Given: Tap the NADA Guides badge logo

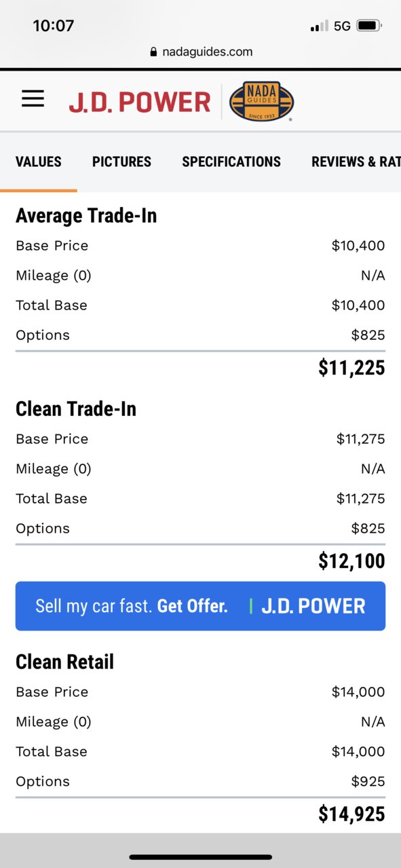Looking at the screenshot, I should [261, 102].
